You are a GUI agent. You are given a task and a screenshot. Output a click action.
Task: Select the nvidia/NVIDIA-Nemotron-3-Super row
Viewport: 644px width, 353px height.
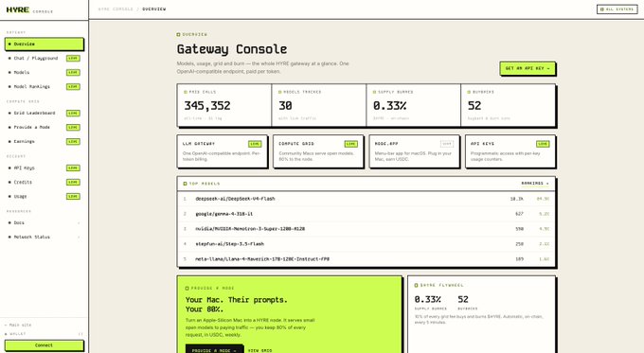367,229
